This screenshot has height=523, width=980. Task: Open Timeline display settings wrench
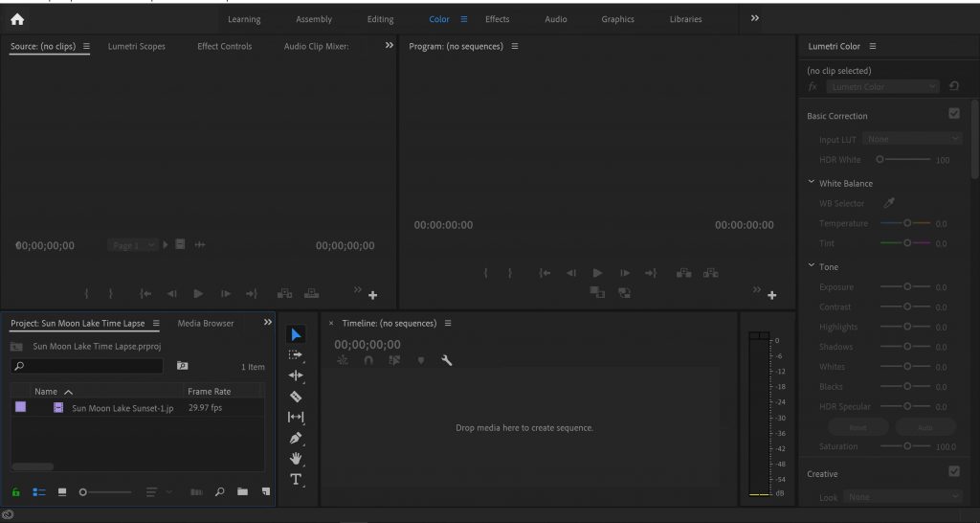446,360
